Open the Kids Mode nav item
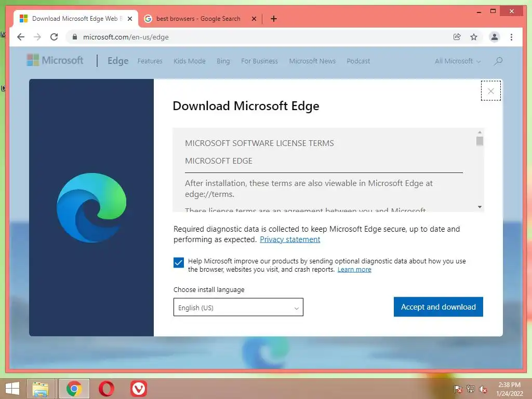 point(189,61)
